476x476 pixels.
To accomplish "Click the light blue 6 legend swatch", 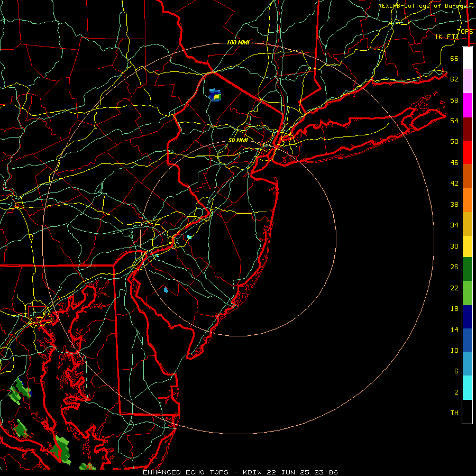I will coord(467,364).
